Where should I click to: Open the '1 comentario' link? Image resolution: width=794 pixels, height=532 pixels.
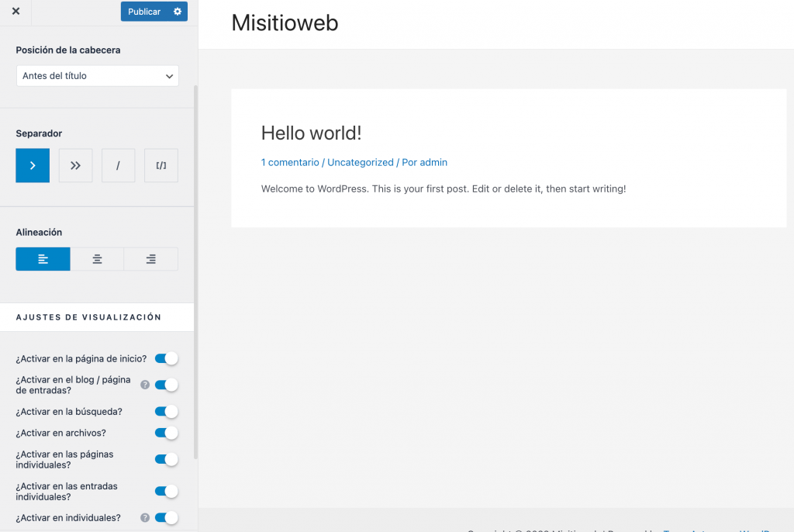290,162
